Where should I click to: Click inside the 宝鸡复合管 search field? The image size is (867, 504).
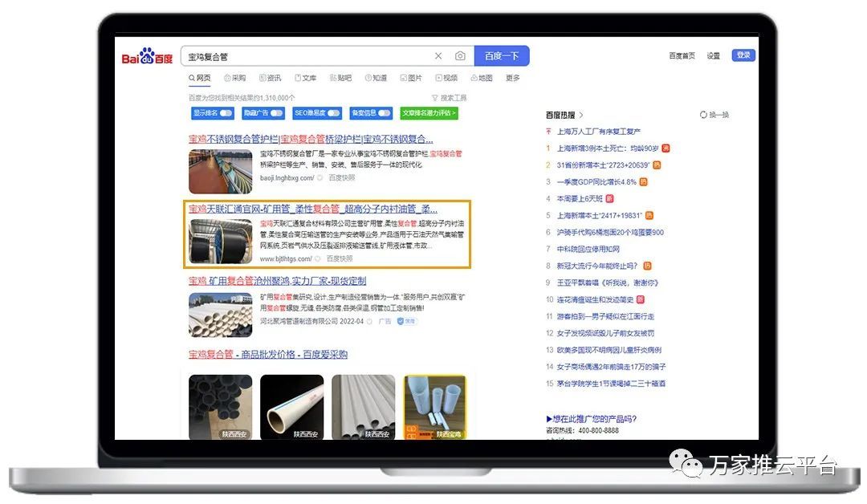305,56
